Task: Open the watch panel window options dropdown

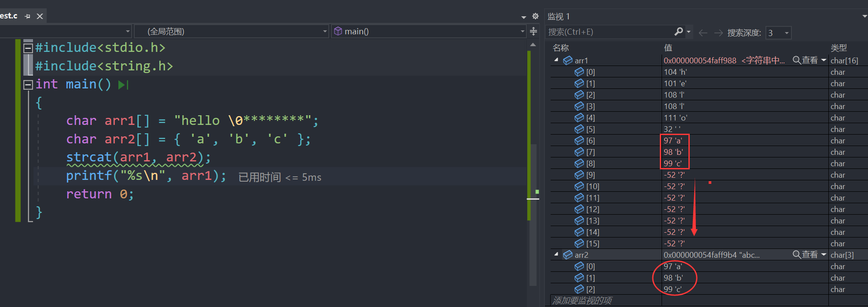Action: tap(864, 17)
